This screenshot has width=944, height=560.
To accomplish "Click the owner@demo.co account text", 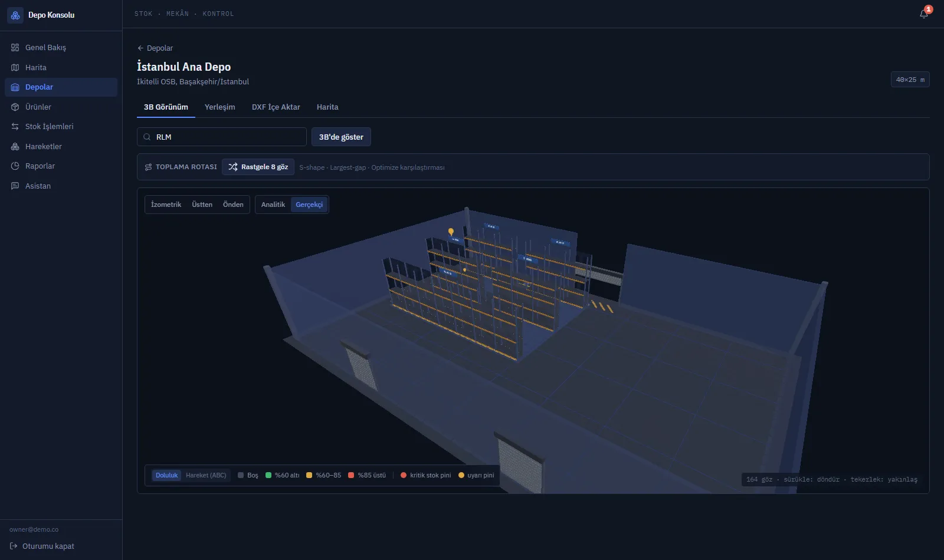I will 34,529.
